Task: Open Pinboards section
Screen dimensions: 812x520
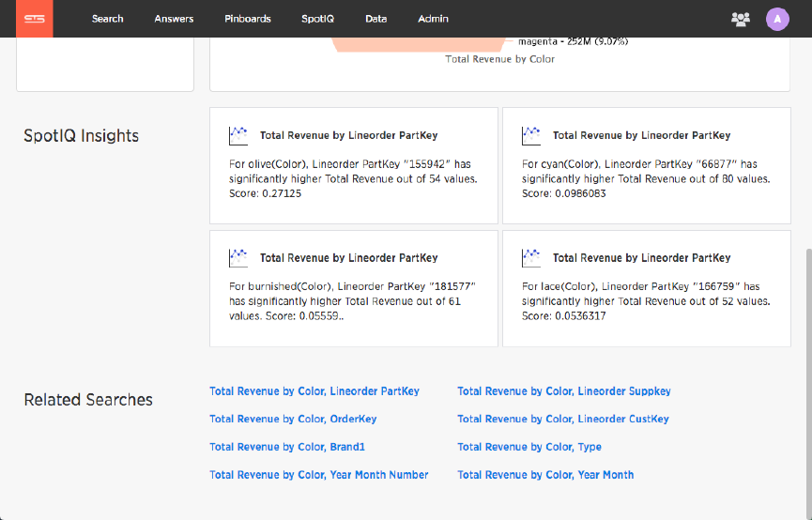Action: coord(248,19)
